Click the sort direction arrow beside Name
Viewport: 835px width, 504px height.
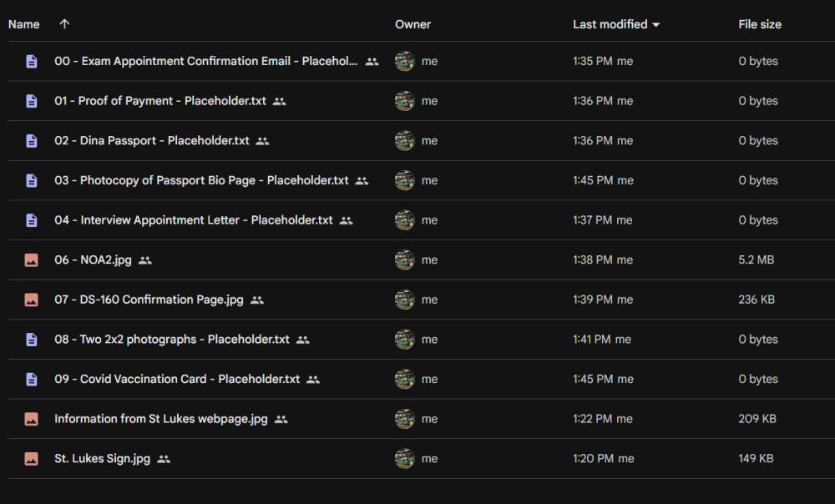pyautogui.click(x=64, y=24)
